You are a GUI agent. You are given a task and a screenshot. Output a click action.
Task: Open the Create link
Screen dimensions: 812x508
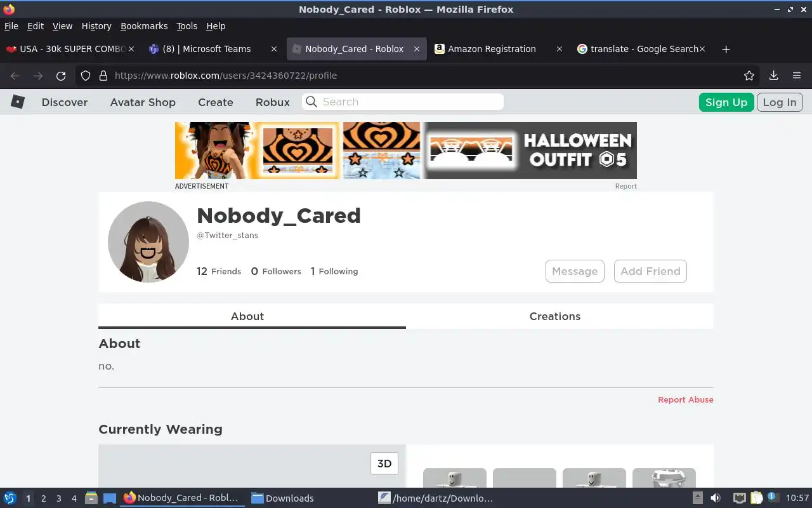tap(216, 102)
